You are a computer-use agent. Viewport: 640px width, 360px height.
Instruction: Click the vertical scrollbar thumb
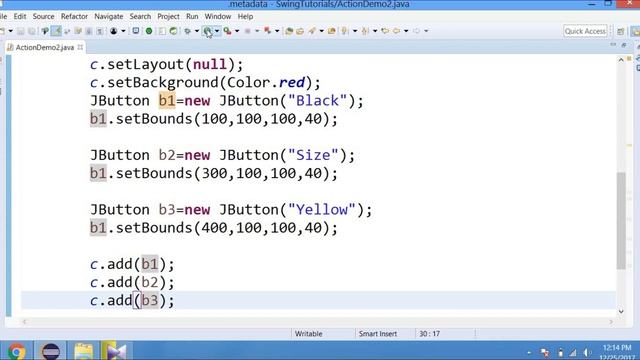(621, 220)
